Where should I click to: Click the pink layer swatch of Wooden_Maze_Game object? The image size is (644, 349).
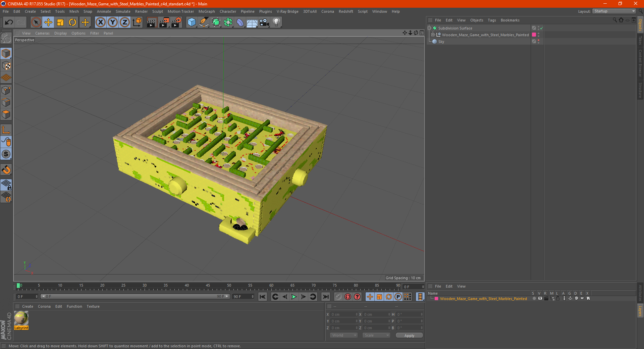tap(534, 35)
